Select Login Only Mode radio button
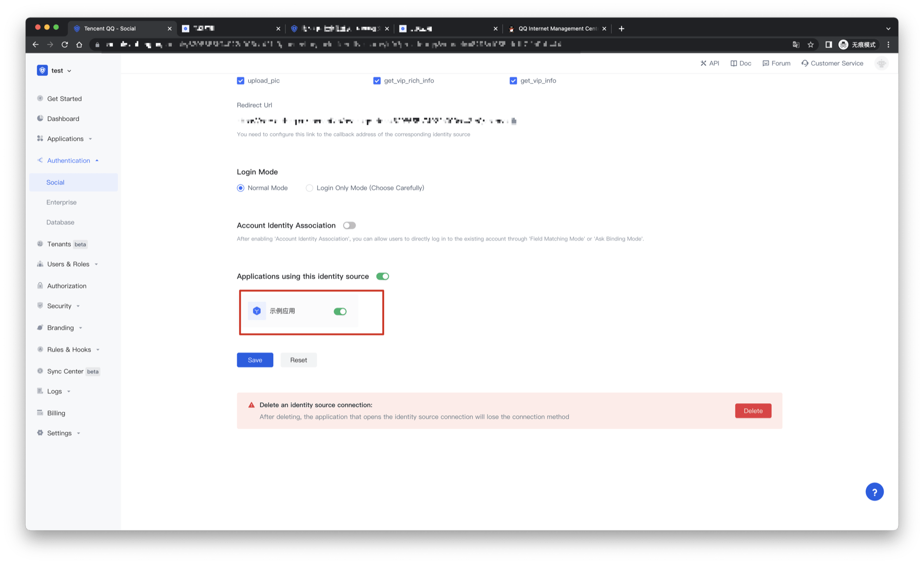Image resolution: width=924 pixels, height=564 pixels. 309,188
